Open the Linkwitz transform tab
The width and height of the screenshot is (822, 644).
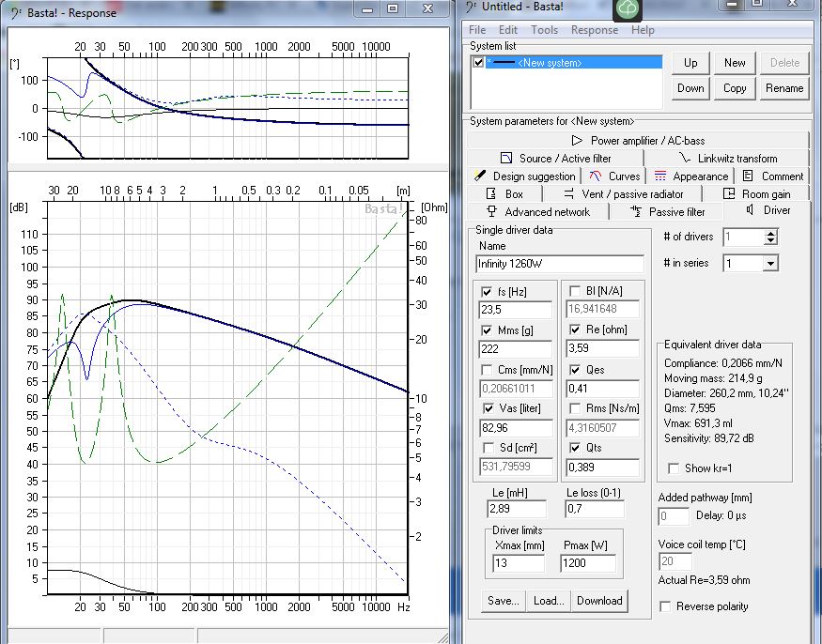coord(726,159)
